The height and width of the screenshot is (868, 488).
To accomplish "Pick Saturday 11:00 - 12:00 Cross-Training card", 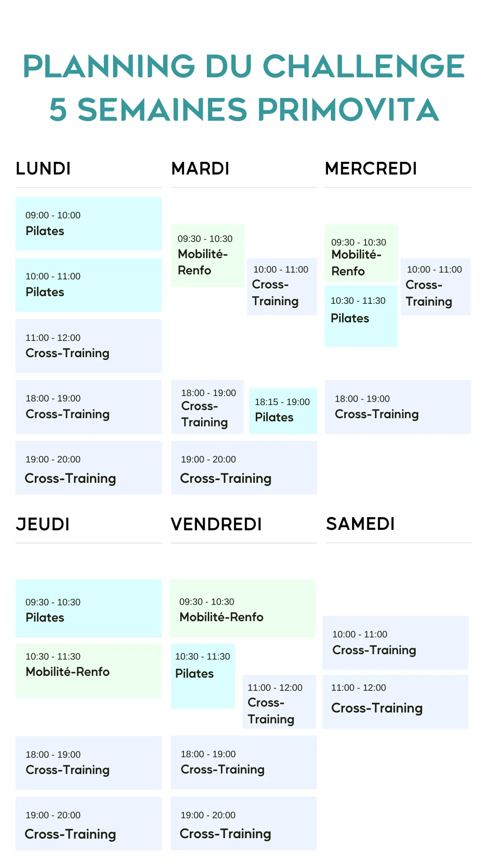I will pyautogui.click(x=395, y=702).
